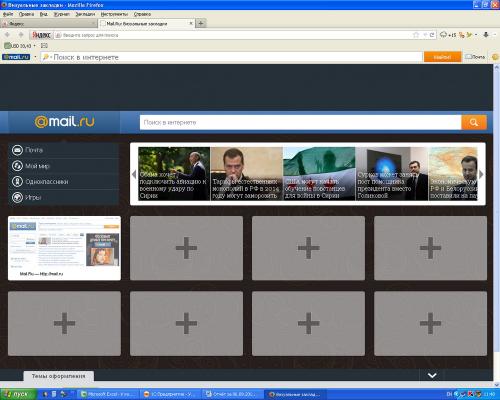Image resolution: width=500 pixels, height=400 pixels.
Task: Show next news with right carousel arrow
Action: [481, 174]
